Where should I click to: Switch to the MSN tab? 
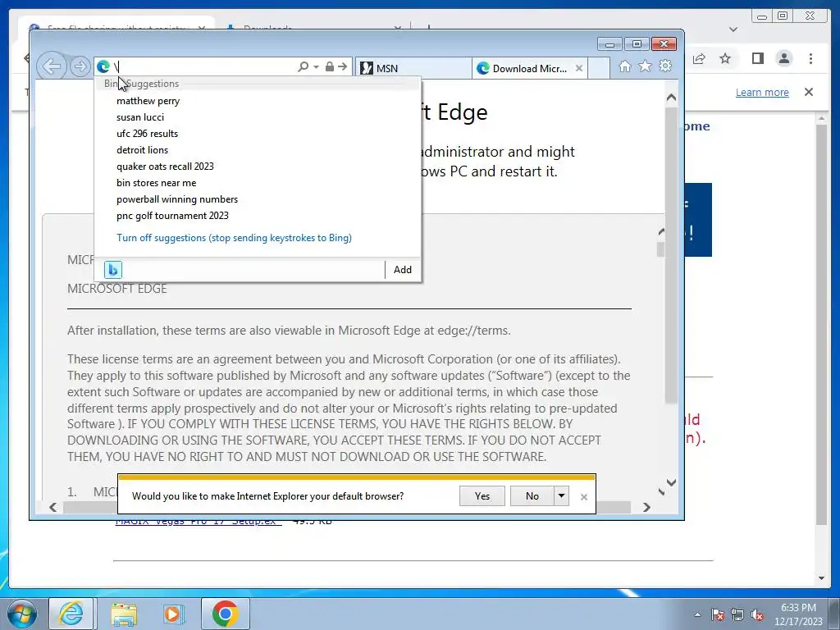click(413, 68)
